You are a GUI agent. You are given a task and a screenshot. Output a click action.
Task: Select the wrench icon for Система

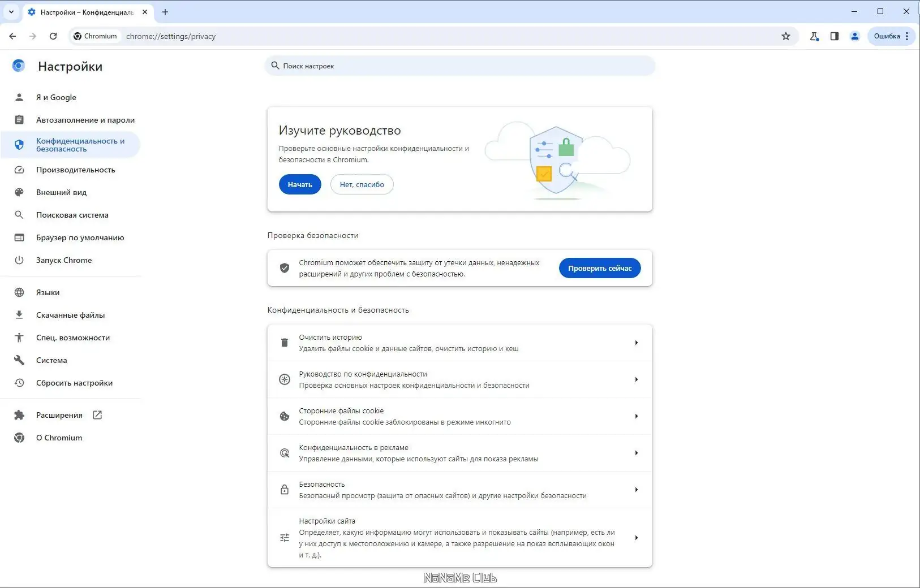[x=19, y=360]
